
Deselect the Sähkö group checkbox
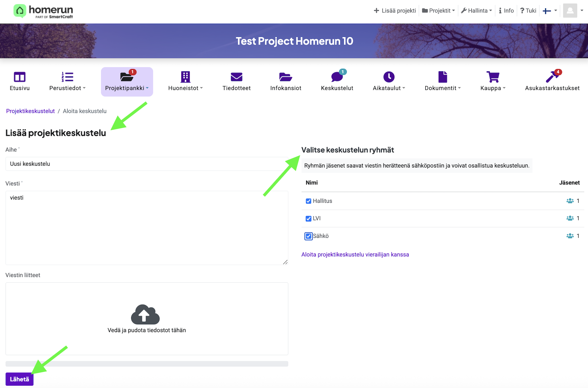tap(309, 236)
